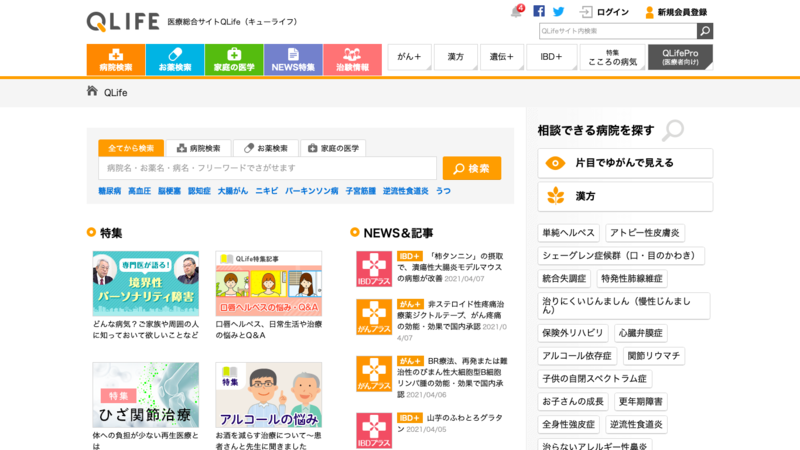Image resolution: width=800 pixels, height=450 pixels.
Task: Click IBDプラス icon beside 山芋 article
Action: [374, 431]
